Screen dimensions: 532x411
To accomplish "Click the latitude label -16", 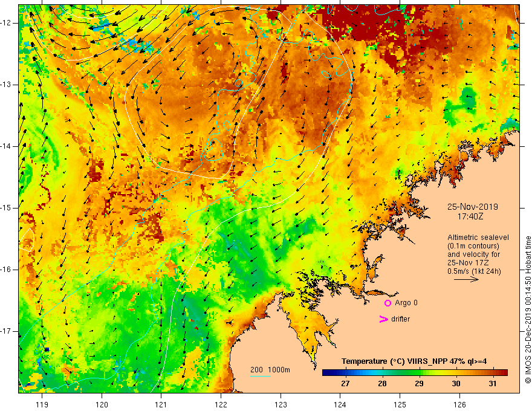I will tap(7, 270).
